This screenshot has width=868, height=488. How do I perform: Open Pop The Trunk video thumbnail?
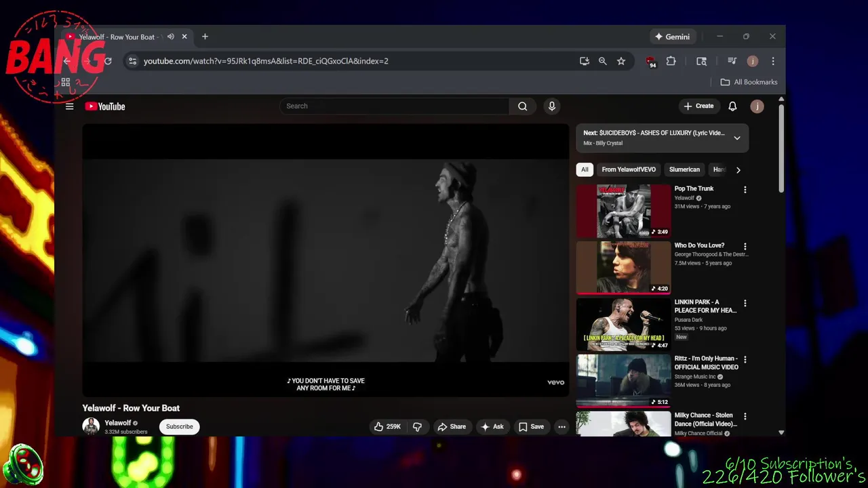tap(623, 211)
